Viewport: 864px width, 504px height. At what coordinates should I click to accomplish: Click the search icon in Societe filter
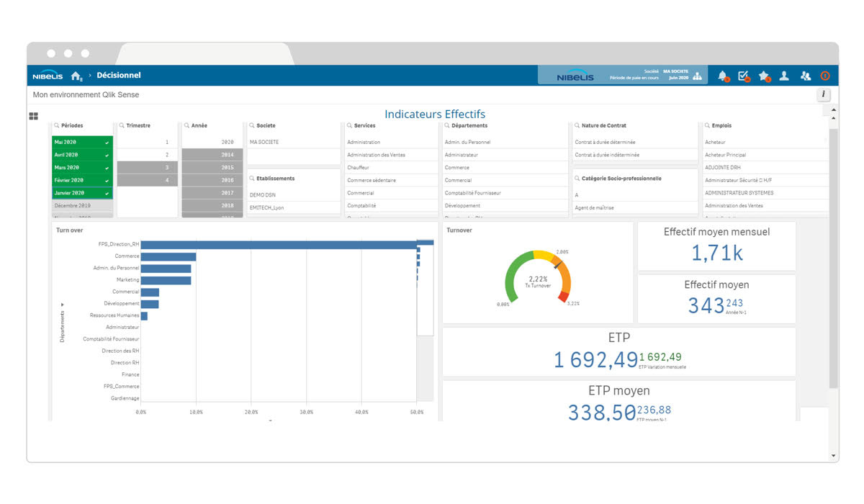pyautogui.click(x=252, y=125)
